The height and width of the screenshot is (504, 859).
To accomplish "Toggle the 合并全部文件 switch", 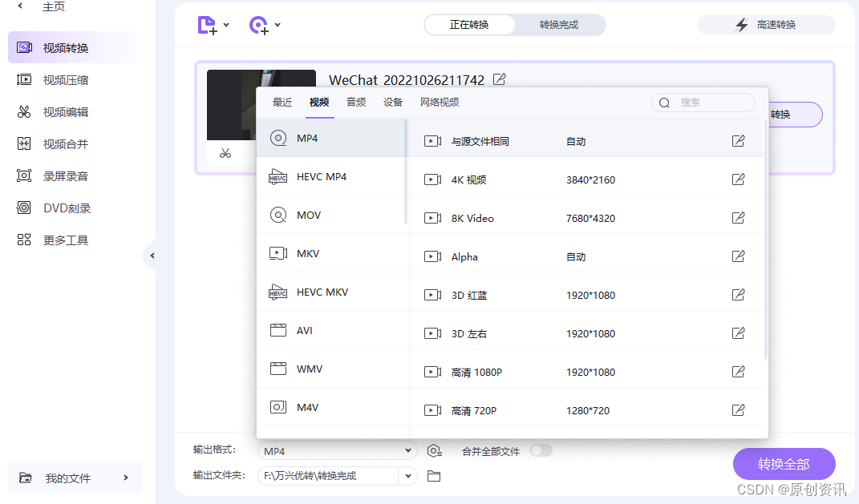I will (541, 450).
